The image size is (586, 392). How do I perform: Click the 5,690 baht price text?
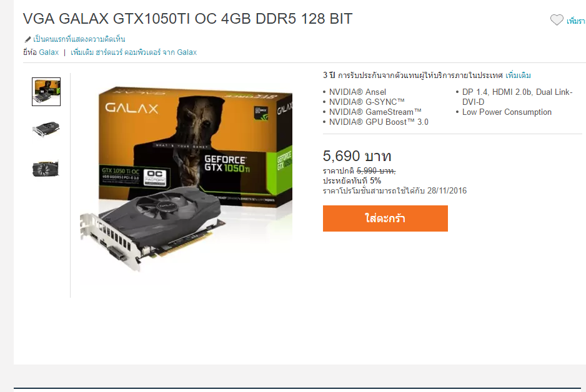(x=357, y=156)
